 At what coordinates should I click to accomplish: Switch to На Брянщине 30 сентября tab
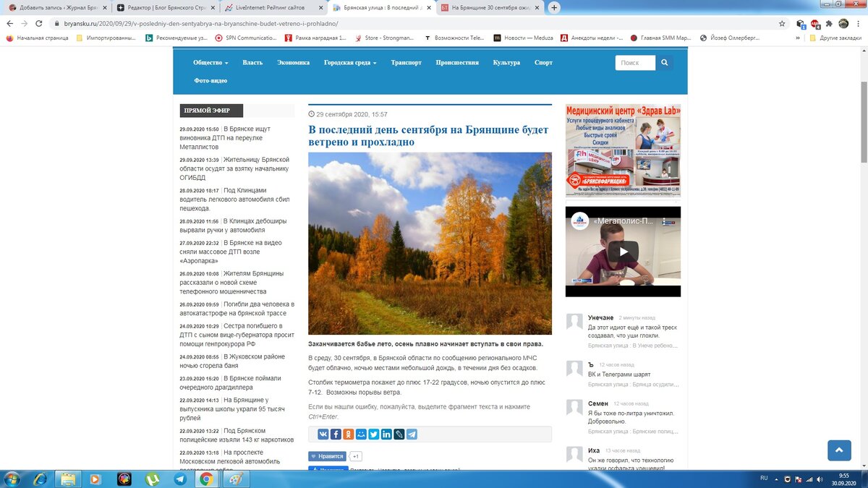(490, 7)
